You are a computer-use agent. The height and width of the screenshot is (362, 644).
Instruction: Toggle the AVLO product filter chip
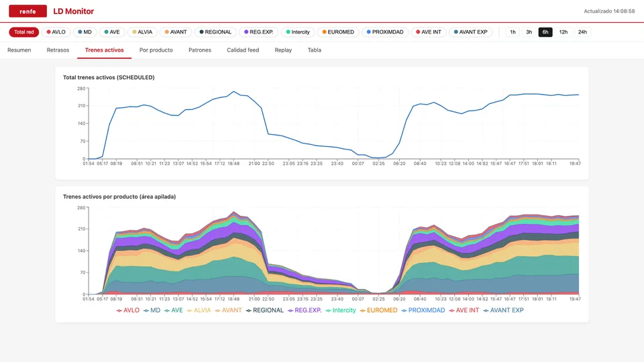56,32
